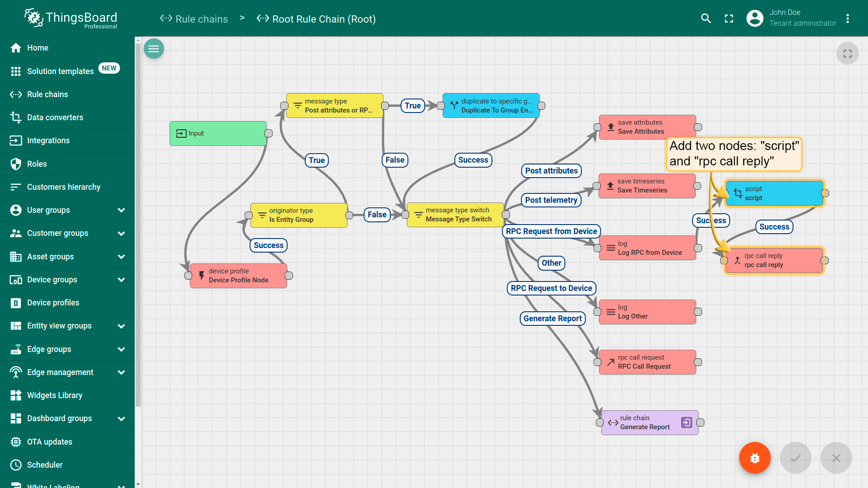Click the Other link label
This screenshot has height=488, width=868.
tap(551, 263)
